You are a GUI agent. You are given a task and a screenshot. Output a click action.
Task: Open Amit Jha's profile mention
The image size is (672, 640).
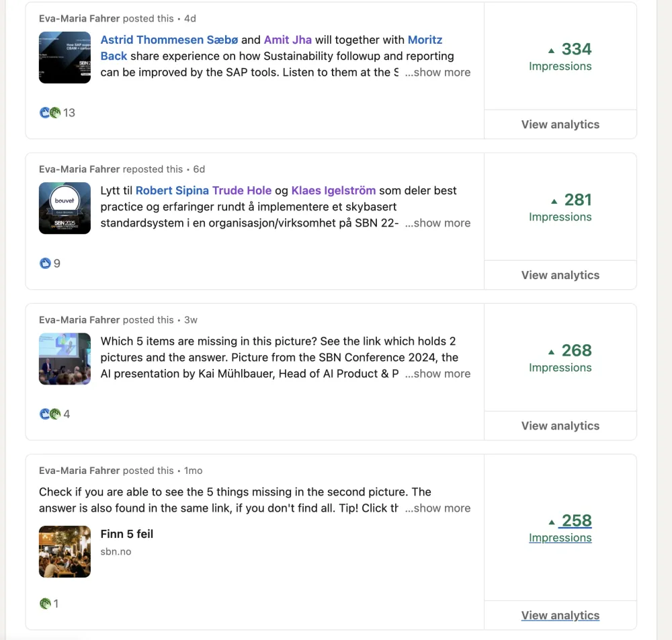click(x=288, y=40)
